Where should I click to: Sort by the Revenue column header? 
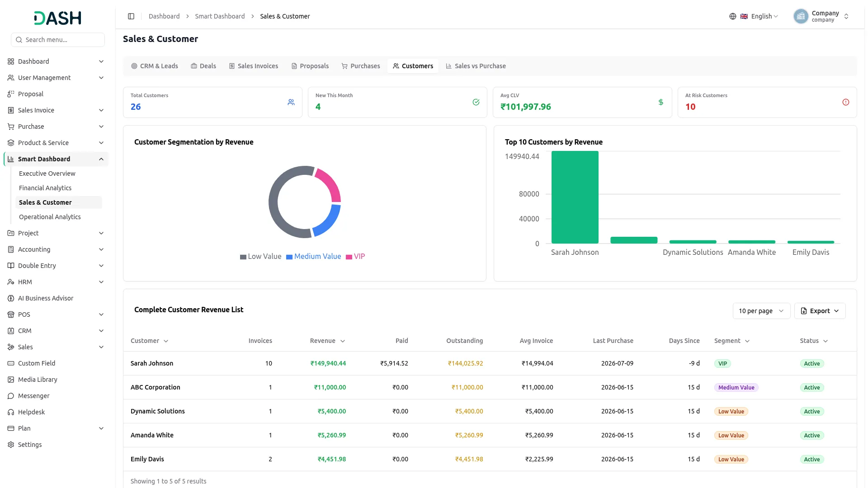(x=327, y=341)
